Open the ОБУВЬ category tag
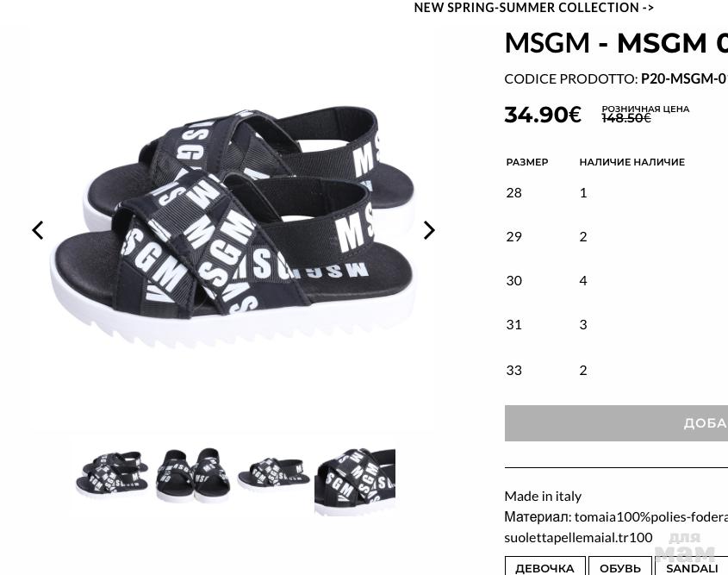The width and height of the screenshot is (728, 575). [x=619, y=567]
